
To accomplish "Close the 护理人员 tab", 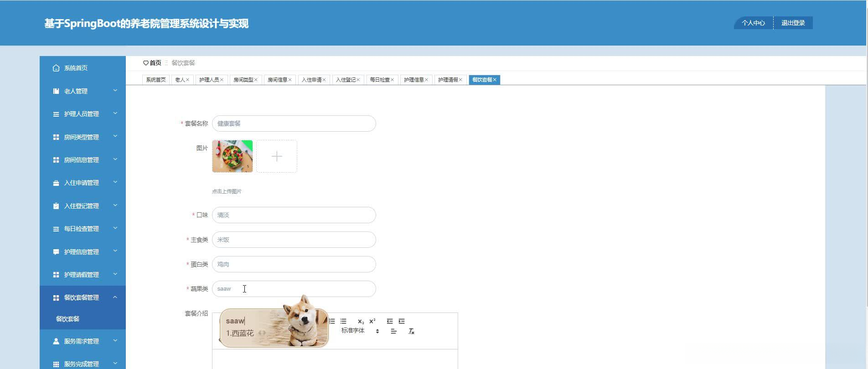I will pos(222,80).
